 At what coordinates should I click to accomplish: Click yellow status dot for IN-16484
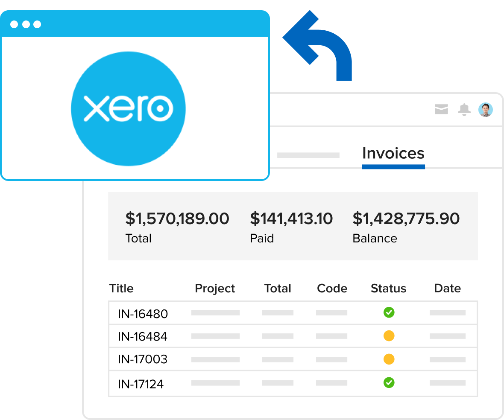pyautogui.click(x=389, y=335)
